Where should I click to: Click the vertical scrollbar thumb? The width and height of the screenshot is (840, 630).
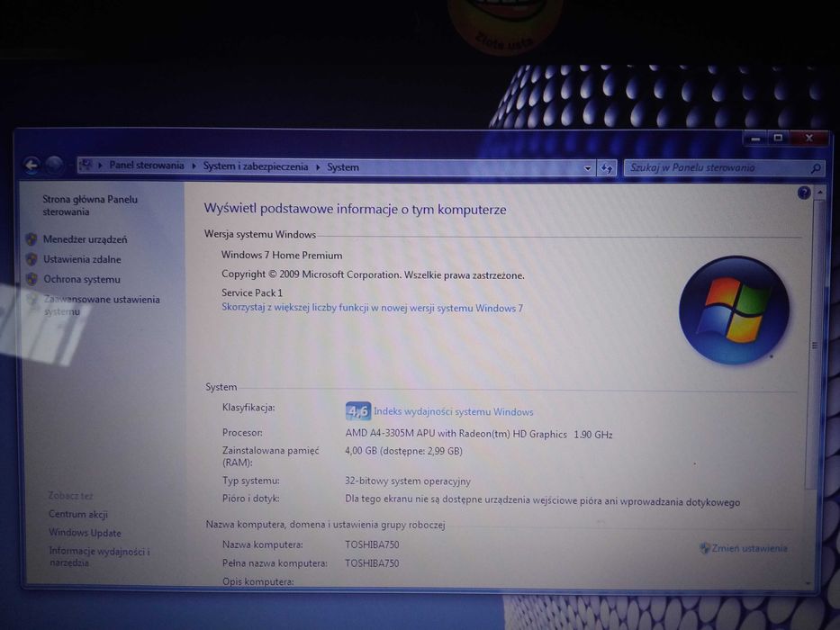point(815,346)
